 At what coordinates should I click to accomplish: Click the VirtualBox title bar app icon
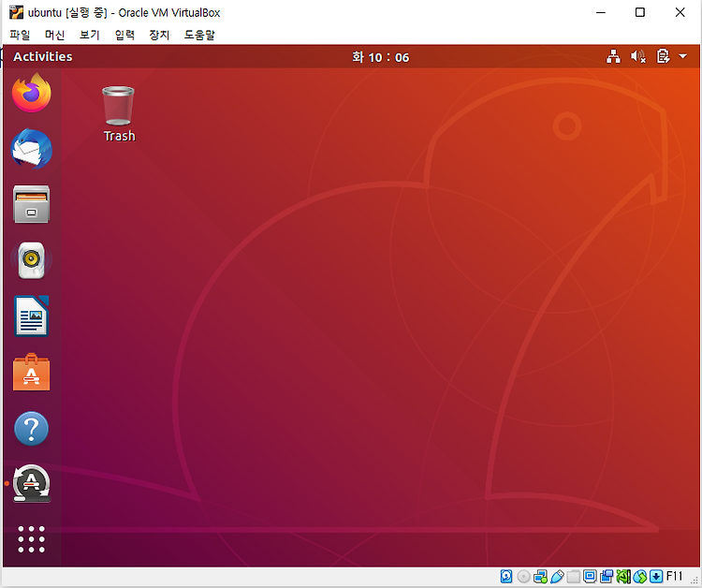tap(16, 12)
